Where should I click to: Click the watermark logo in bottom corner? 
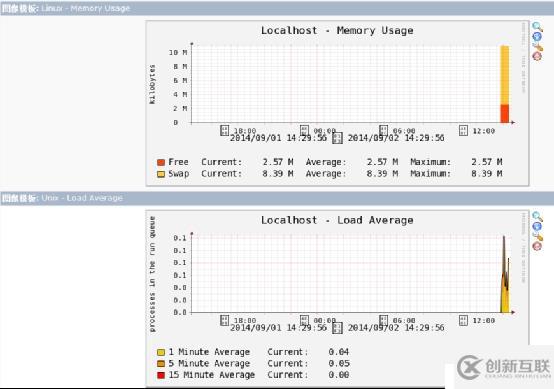pyautogui.click(x=503, y=367)
